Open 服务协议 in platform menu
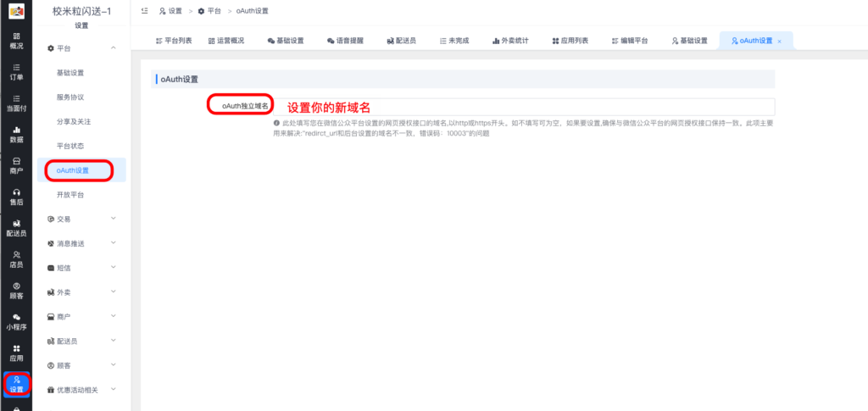Image resolution: width=868 pixels, height=411 pixels. pos(70,97)
